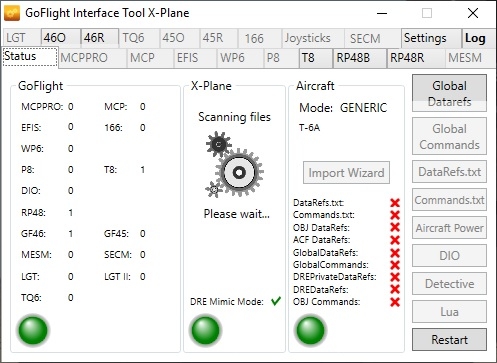Click the 'Scanning files' status text
The height and width of the screenshot is (363, 497).
[x=234, y=117]
